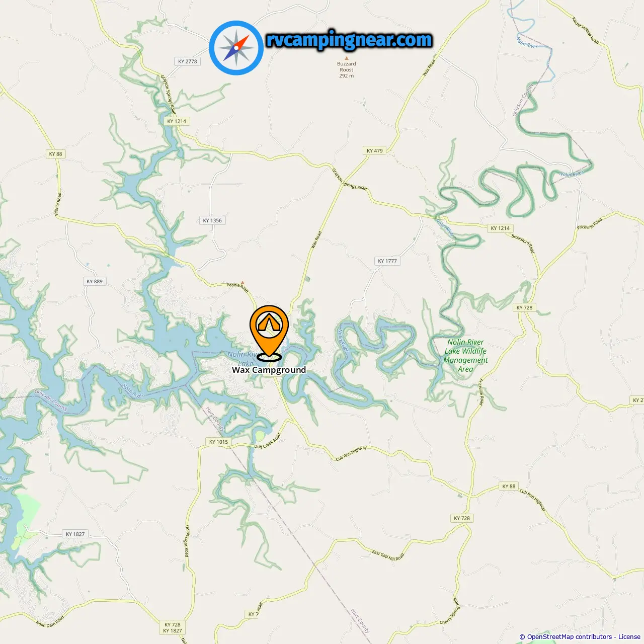Open the OpenStreetMap contributors link
This screenshot has width=644, height=644.
click(x=570, y=636)
